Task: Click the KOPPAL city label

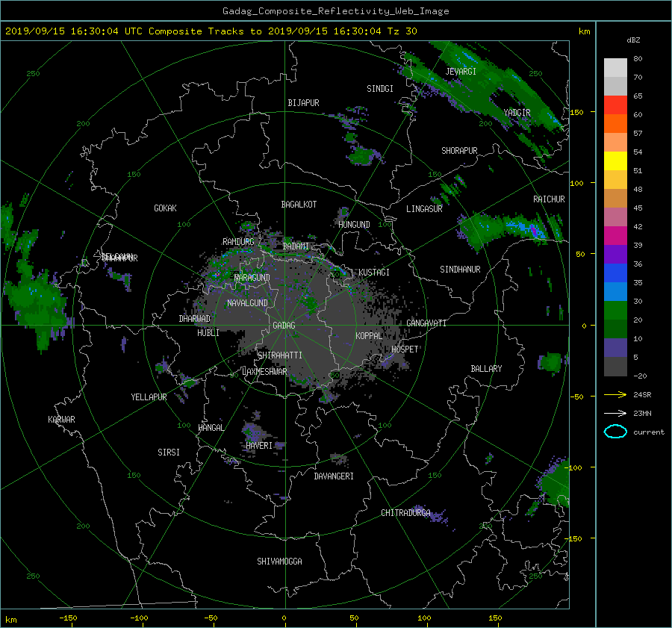Action: coord(369,336)
